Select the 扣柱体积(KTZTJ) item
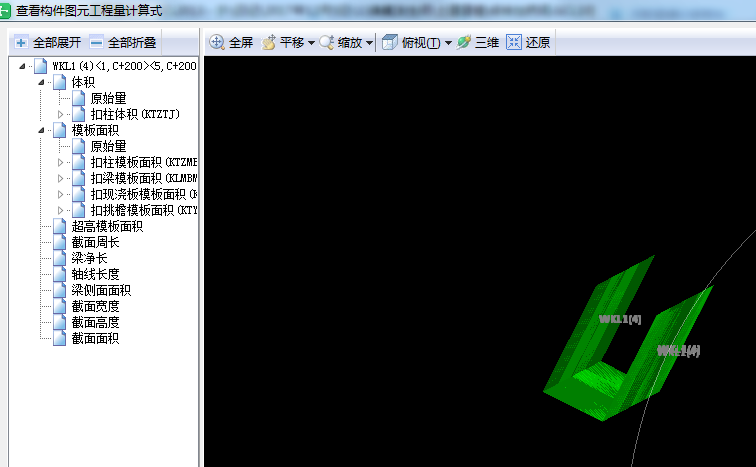 135,114
